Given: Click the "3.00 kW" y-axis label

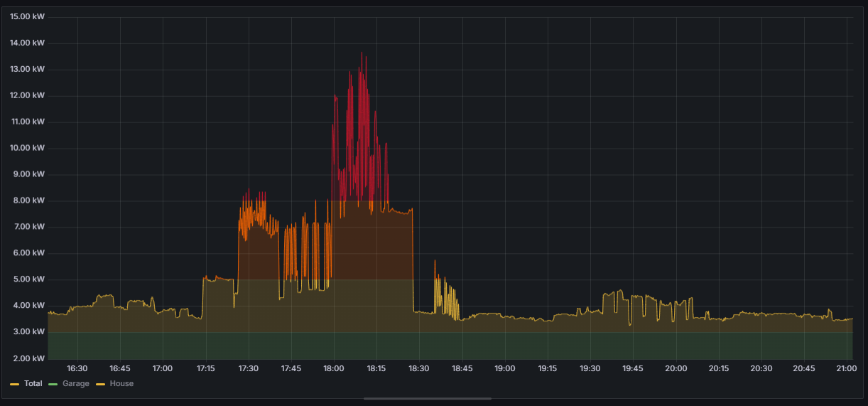Looking at the screenshot, I should pos(29,332).
